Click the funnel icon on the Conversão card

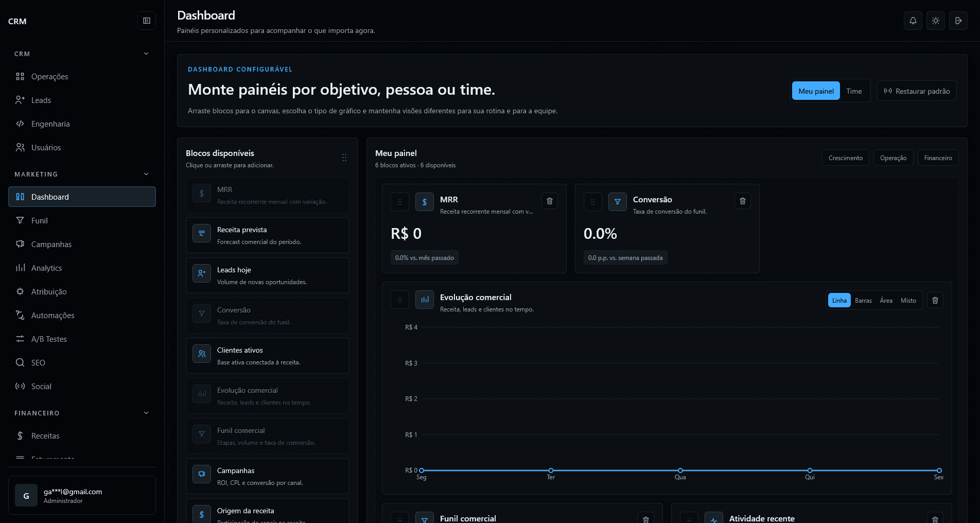point(617,202)
